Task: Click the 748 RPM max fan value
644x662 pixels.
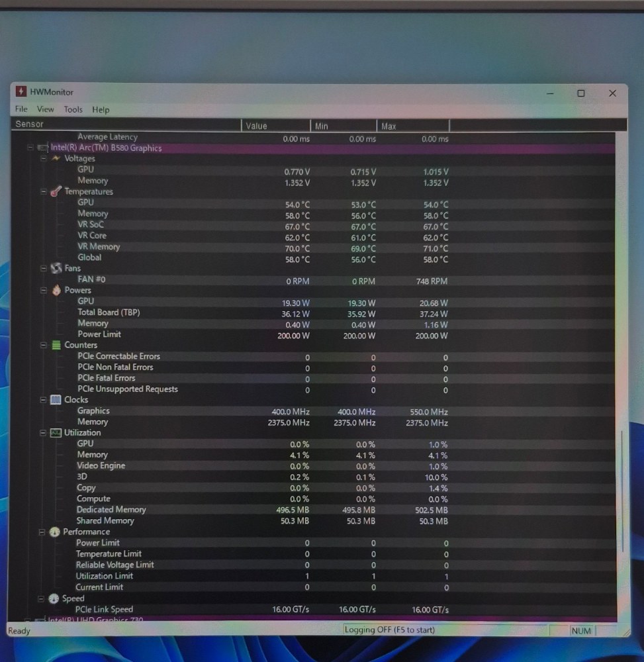Action: coord(432,281)
